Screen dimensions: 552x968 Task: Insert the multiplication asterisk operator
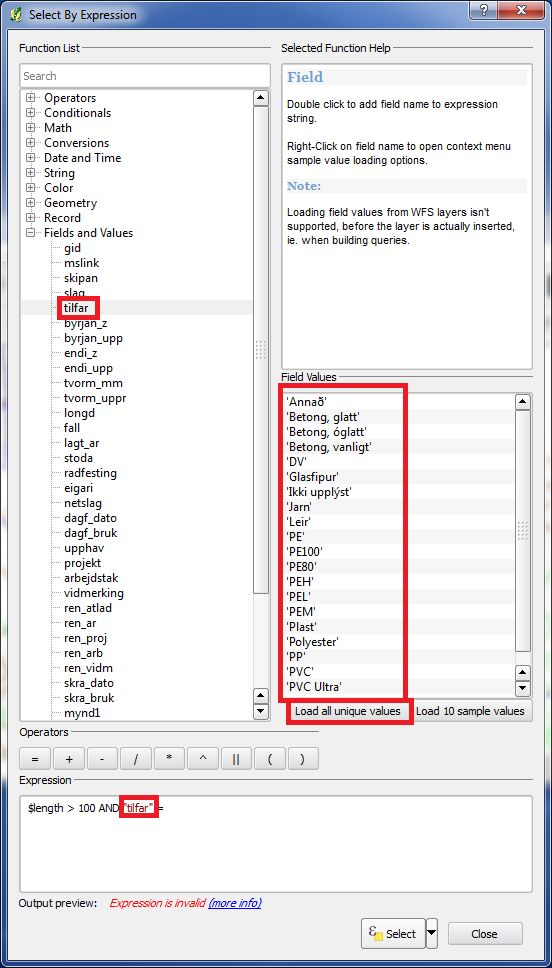(x=169, y=759)
